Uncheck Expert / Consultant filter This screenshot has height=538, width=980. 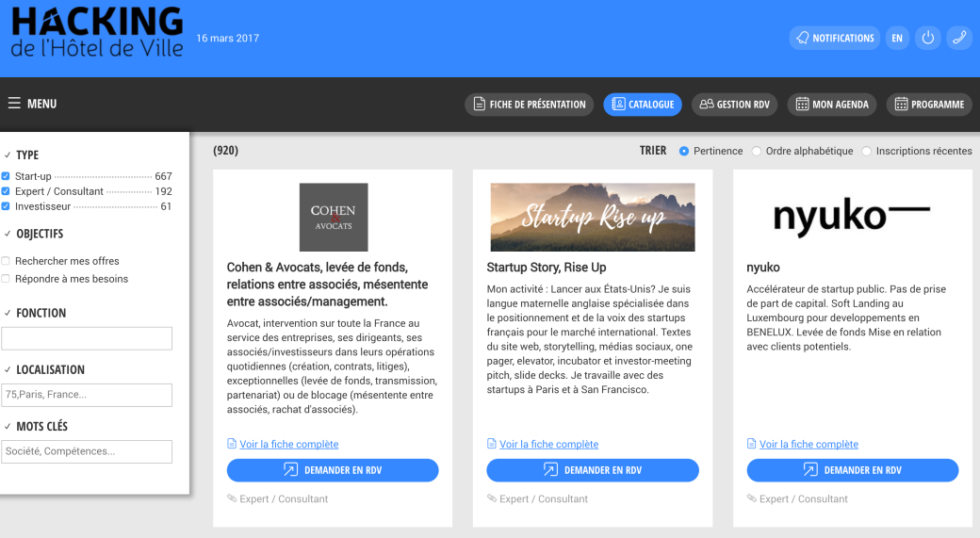(x=6, y=191)
